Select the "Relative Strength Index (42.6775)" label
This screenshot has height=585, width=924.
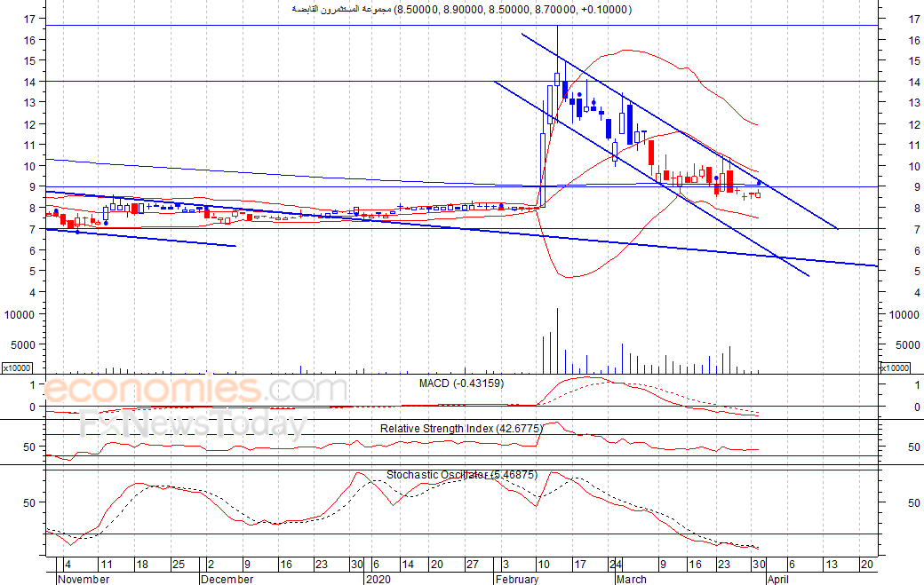[461, 429]
